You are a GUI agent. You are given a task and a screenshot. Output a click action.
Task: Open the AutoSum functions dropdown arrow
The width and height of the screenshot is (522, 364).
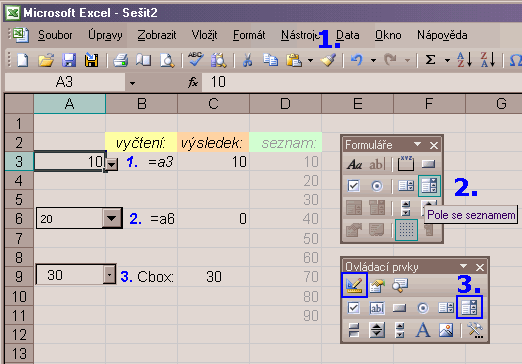pyautogui.click(x=447, y=60)
